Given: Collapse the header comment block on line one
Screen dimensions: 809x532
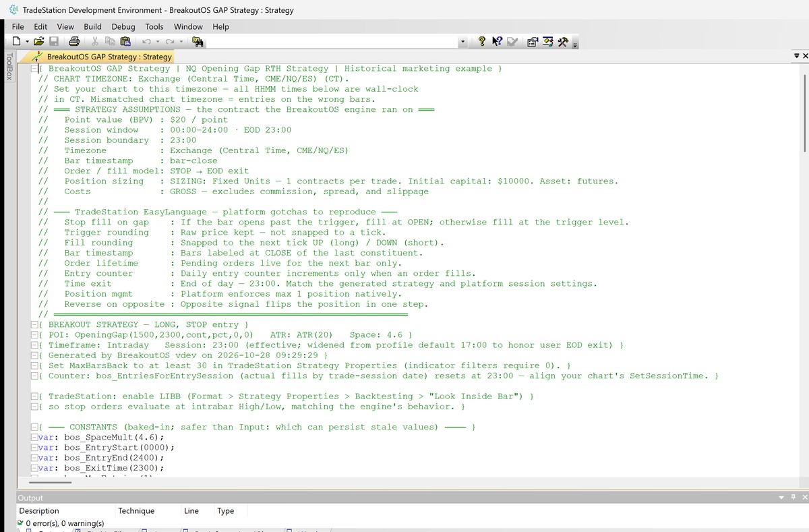Looking at the screenshot, I should click(34, 69).
